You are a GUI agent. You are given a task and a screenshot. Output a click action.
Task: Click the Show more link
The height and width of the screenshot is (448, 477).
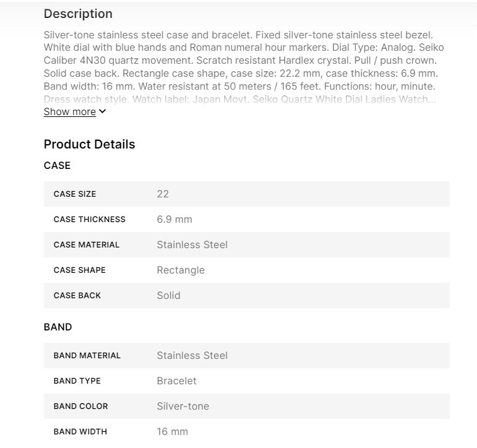(69, 112)
